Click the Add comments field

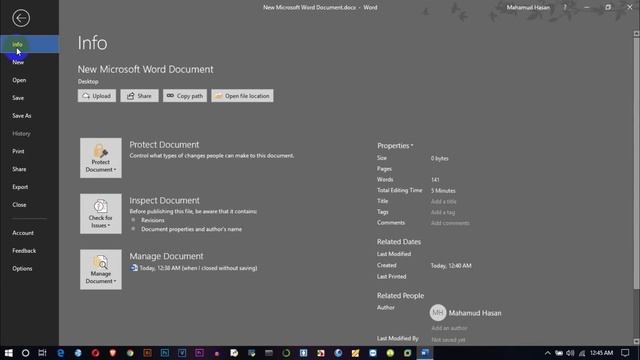click(x=450, y=223)
